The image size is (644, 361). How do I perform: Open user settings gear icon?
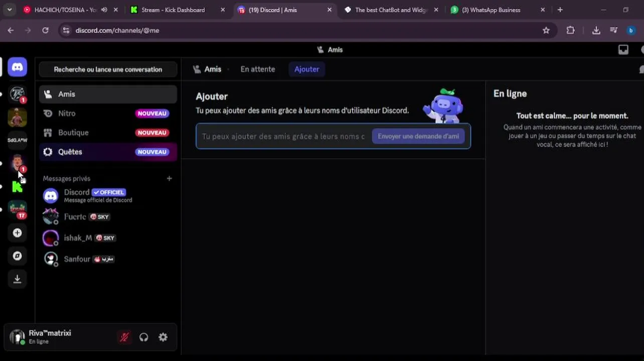[163, 337]
